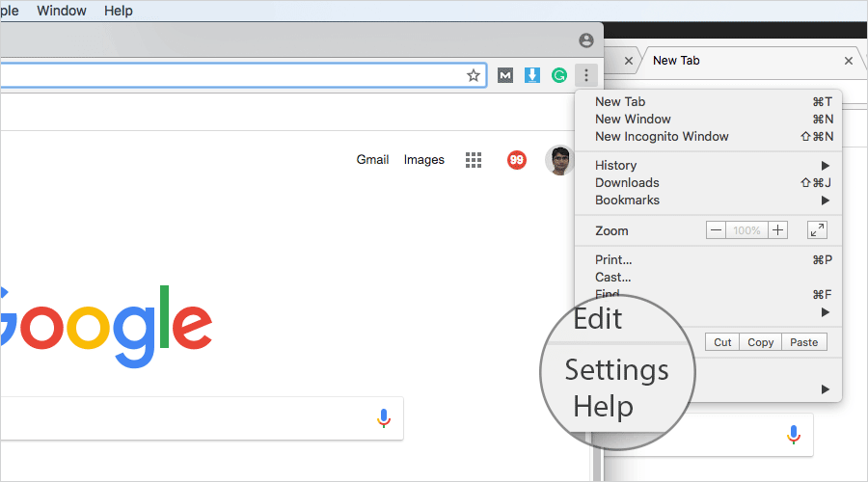
Task: Click the Paste button
Action: coord(803,342)
